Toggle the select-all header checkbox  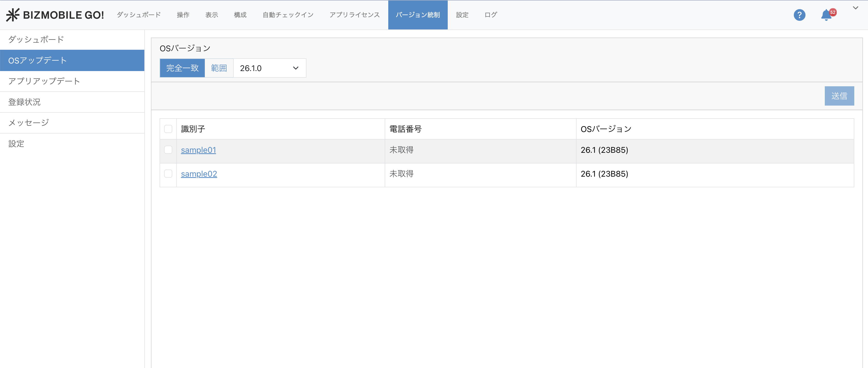tap(168, 129)
